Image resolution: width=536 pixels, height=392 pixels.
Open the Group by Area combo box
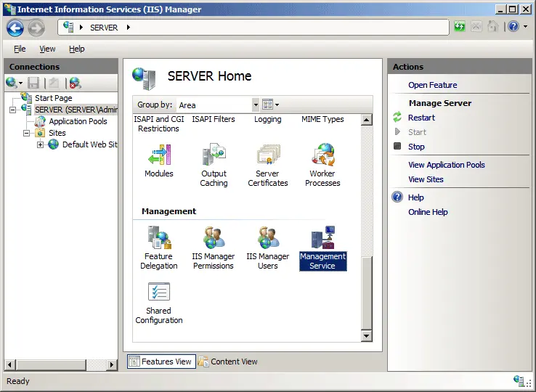click(x=218, y=105)
